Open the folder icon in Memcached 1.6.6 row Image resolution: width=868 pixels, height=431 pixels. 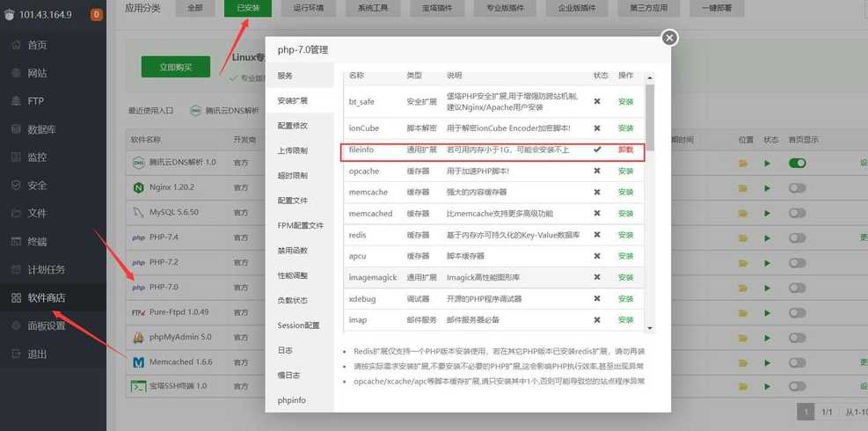(743, 362)
